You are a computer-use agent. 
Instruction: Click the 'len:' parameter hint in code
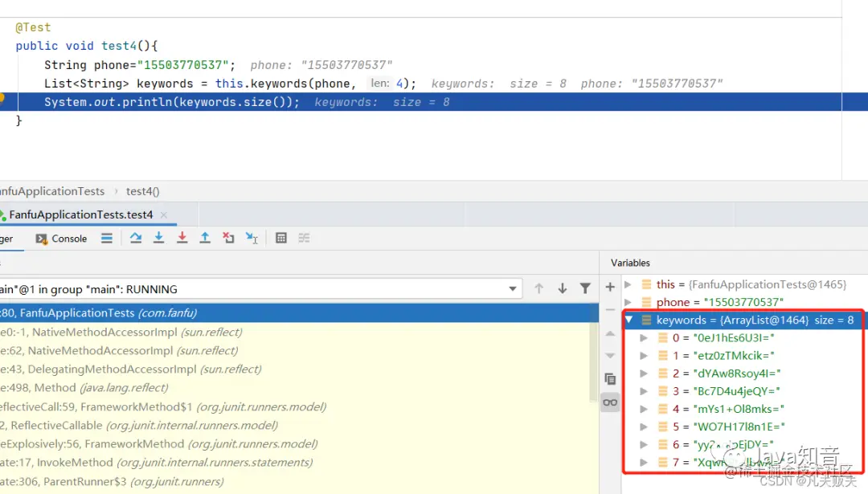click(379, 83)
